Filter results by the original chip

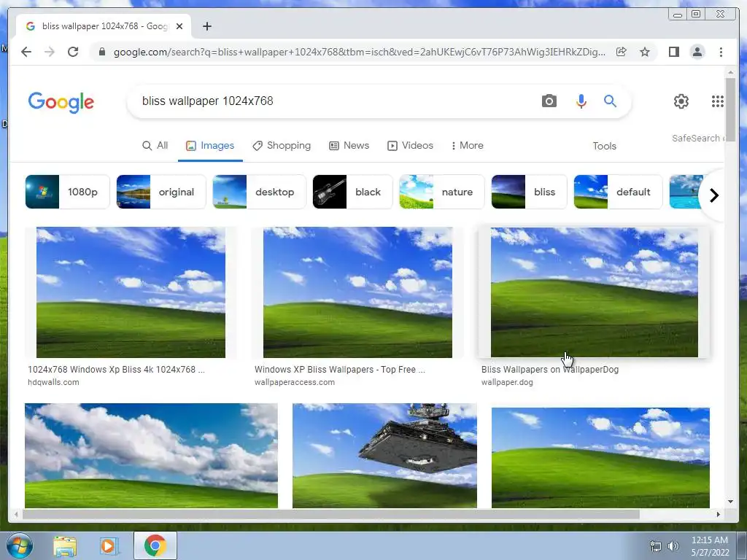click(x=161, y=192)
